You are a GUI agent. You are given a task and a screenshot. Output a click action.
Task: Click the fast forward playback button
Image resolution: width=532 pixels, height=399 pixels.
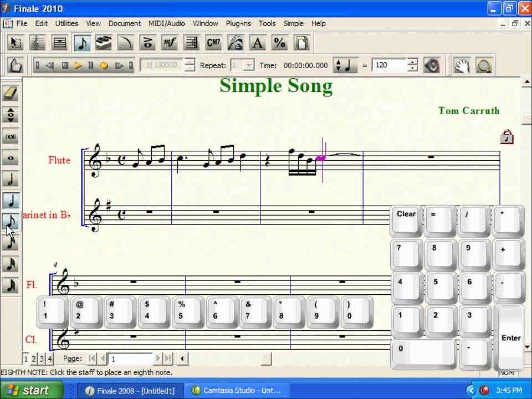click(119, 65)
